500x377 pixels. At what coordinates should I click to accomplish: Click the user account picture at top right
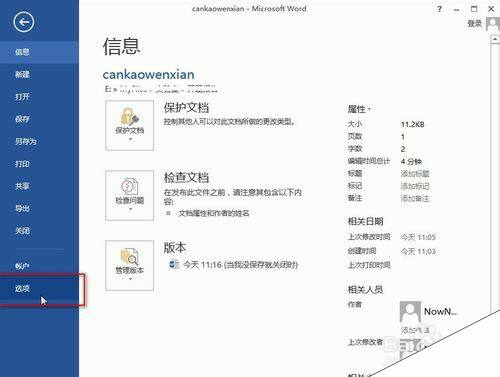coord(493,24)
